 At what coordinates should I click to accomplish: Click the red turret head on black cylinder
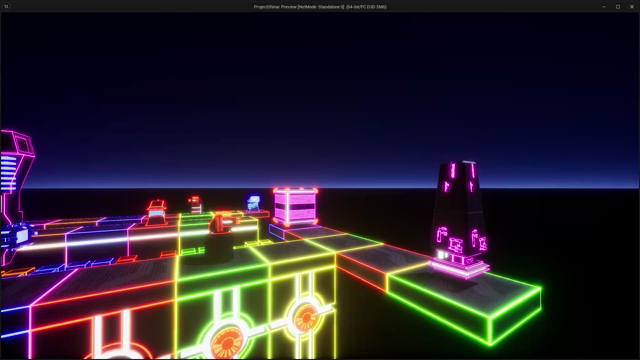pyautogui.click(x=221, y=223)
